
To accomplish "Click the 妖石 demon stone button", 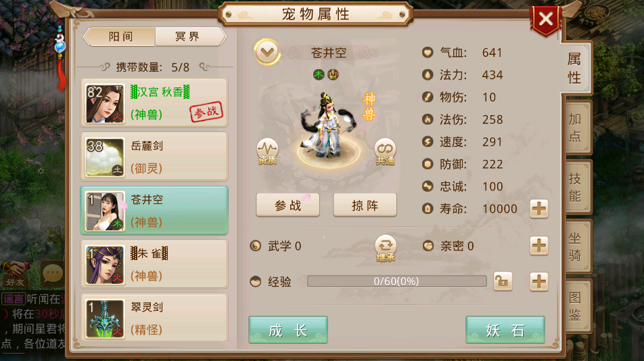I will tap(505, 330).
